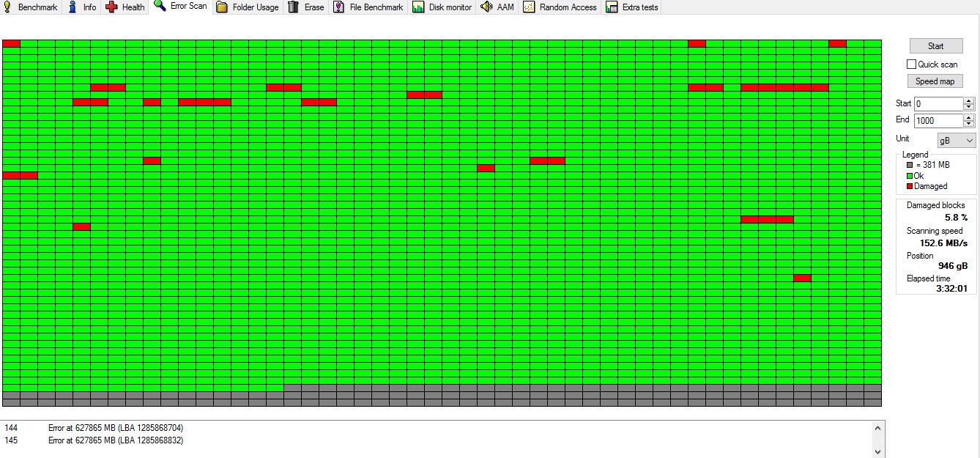This screenshot has height=458, width=980.
Task: Click the File Benchmark icon
Action: tap(338, 7)
